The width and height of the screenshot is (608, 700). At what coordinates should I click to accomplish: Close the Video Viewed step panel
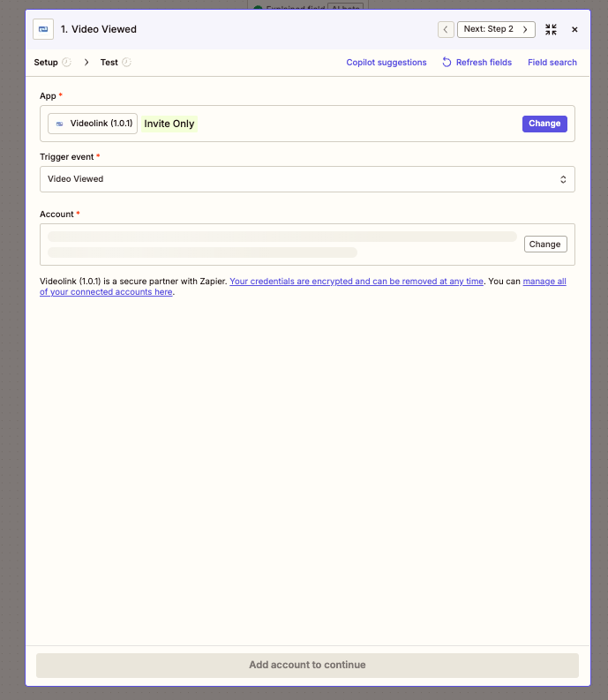point(574,29)
